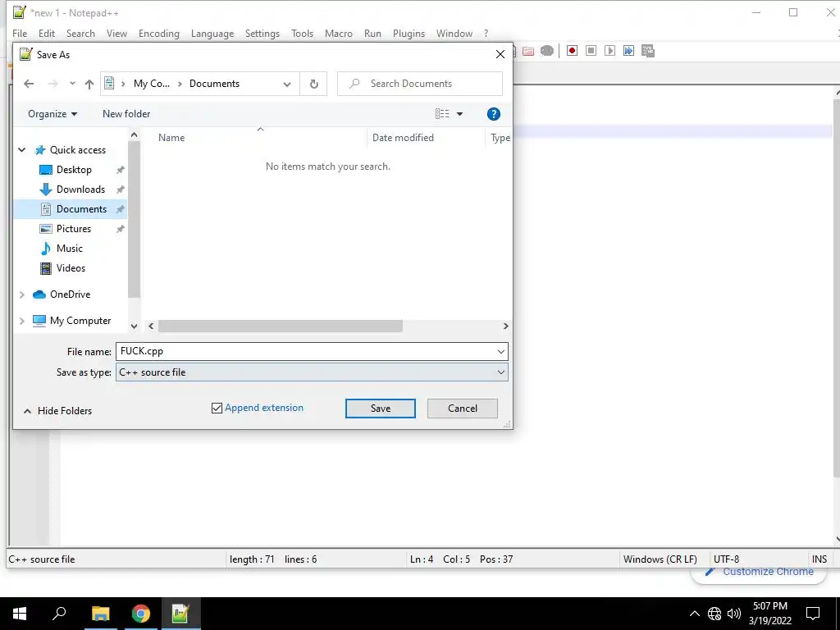The height and width of the screenshot is (630, 840).
Task: Collapse with Hide Folders
Action: tap(57, 411)
